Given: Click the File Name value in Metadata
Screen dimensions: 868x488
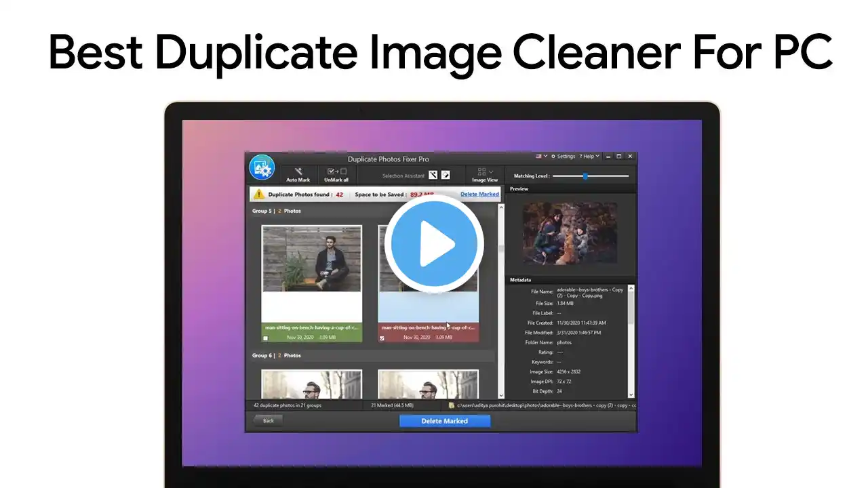Looking at the screenshot, I should [x=590, y=292].
